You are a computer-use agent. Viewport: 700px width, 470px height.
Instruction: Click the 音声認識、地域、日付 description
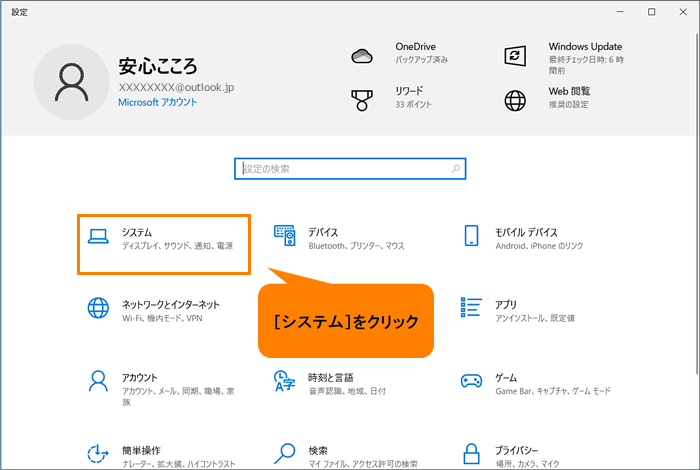tap(347, 391)
